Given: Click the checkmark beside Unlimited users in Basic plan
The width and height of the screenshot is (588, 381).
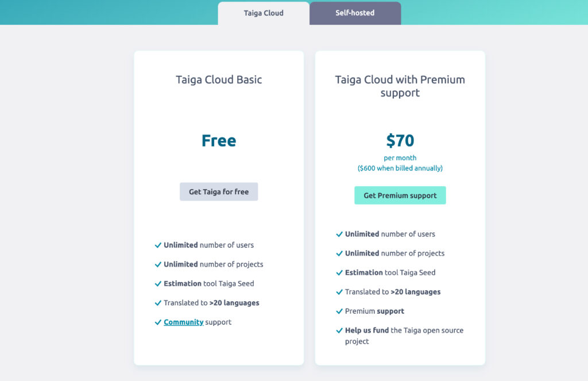Looking at the screenshot, I should click(x=158, y=245).
